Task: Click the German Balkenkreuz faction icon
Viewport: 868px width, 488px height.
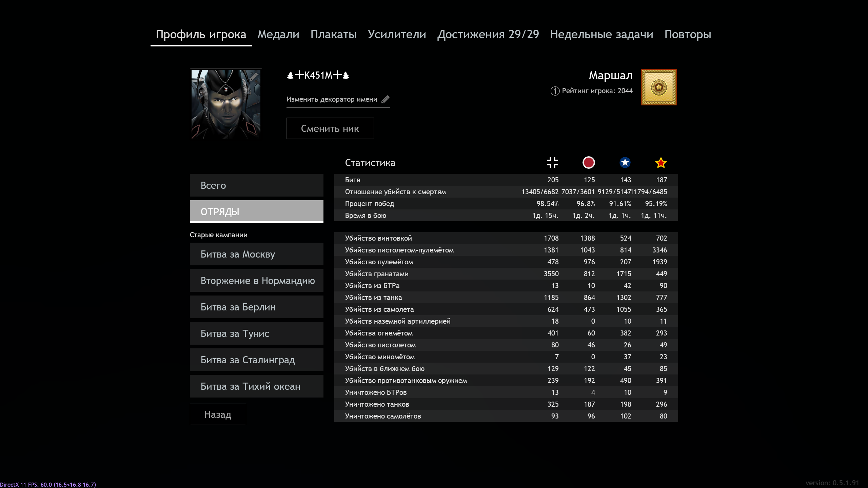Action: coord(552,163)
